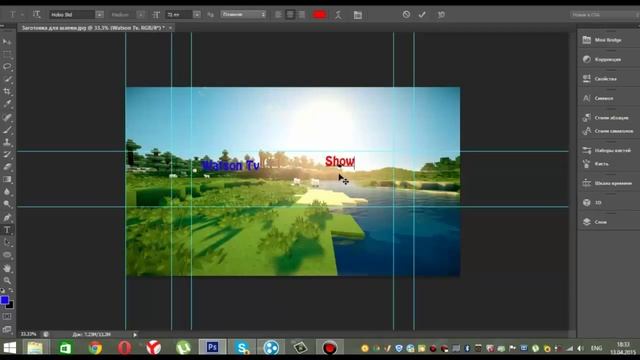This screenshot has width=640, height=360.
Task: Select the Pen tool
Action: (x=7, y=218)
